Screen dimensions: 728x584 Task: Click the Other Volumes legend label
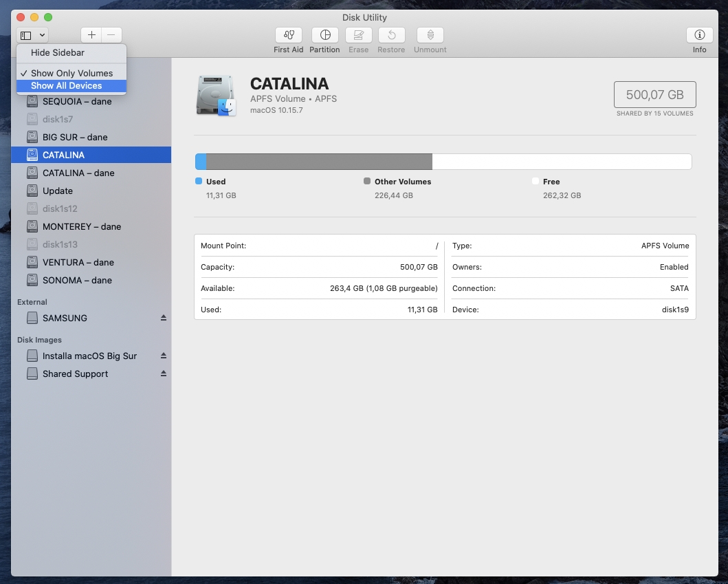click(x=403, y=182)
